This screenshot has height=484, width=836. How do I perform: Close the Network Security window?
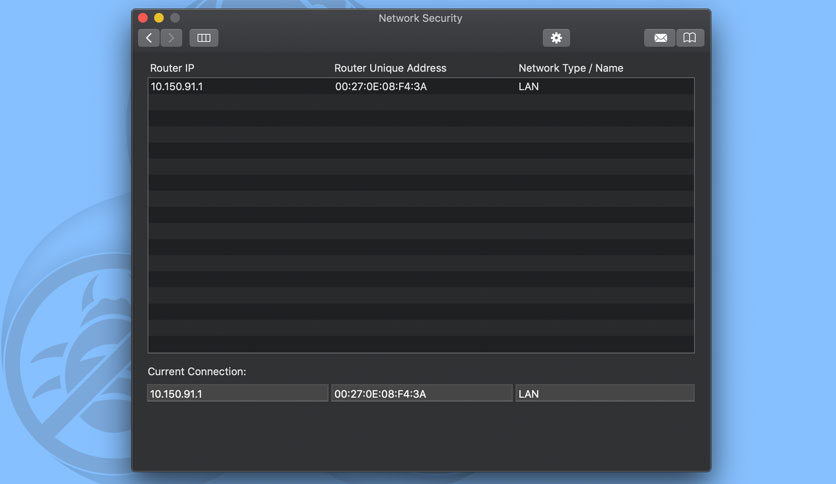pyautogui.click(x=143, y=18)
